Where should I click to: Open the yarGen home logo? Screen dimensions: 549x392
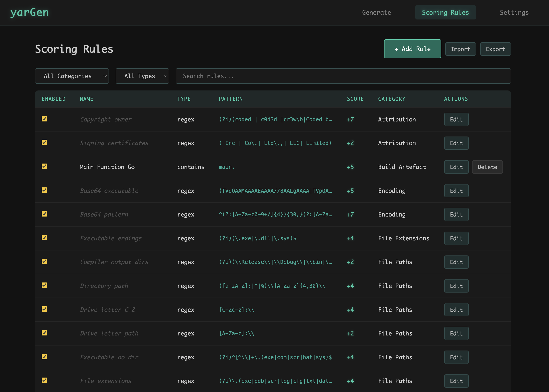(x=30, y=13)
